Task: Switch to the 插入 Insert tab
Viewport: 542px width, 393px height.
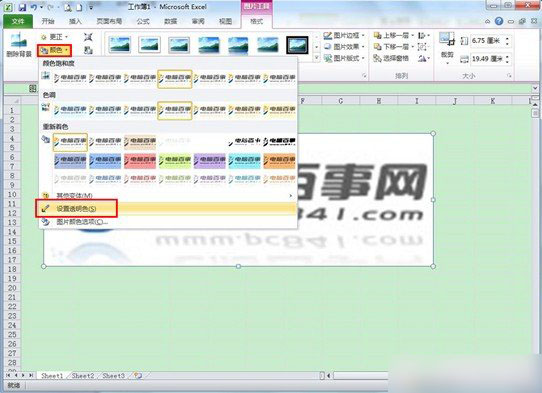Action: pyautogui.click(x=75, y=21)
